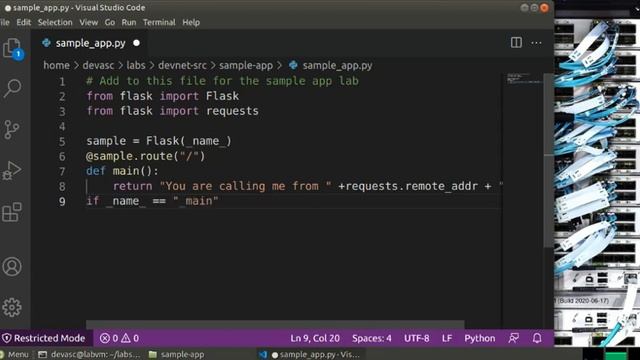Image resolution: width=640 pixels, height=360 pixels.
Task: Click 'def main():' on line 7
Action: pos(122,171)
